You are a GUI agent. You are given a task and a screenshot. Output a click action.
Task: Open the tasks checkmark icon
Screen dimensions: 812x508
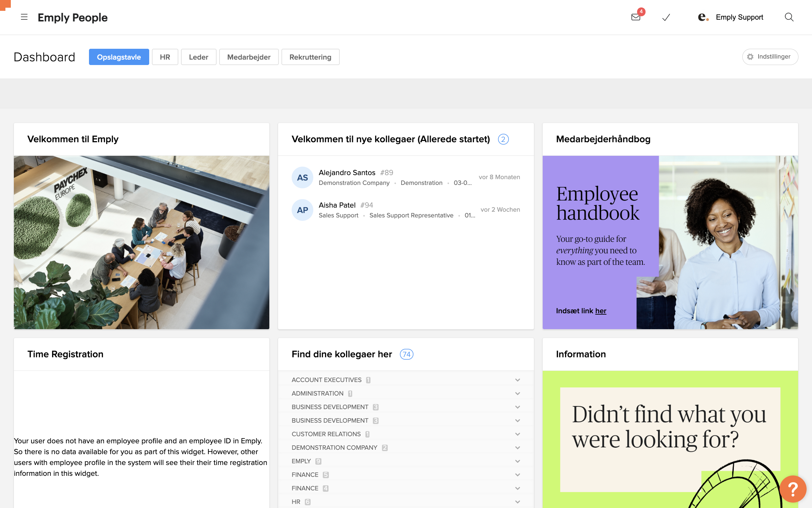click(x=666, y=17)
